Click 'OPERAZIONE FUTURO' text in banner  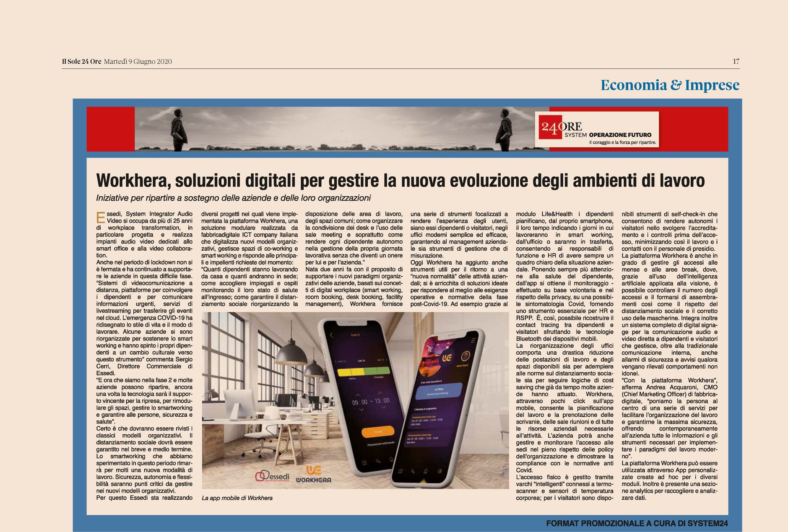click(620, 135)
